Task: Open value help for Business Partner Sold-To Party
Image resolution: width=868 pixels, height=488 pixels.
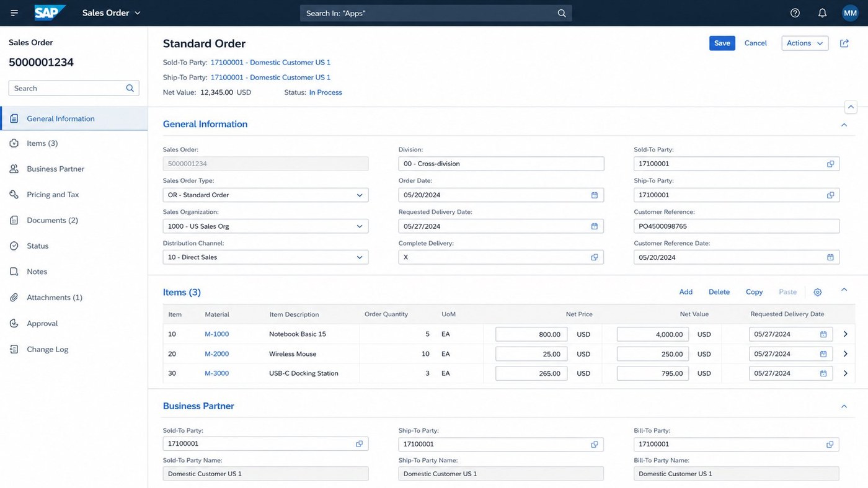Action: 359,444
